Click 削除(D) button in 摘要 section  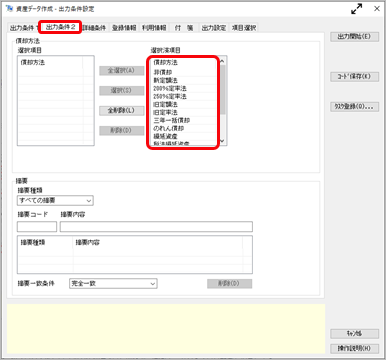click(229, 283)
